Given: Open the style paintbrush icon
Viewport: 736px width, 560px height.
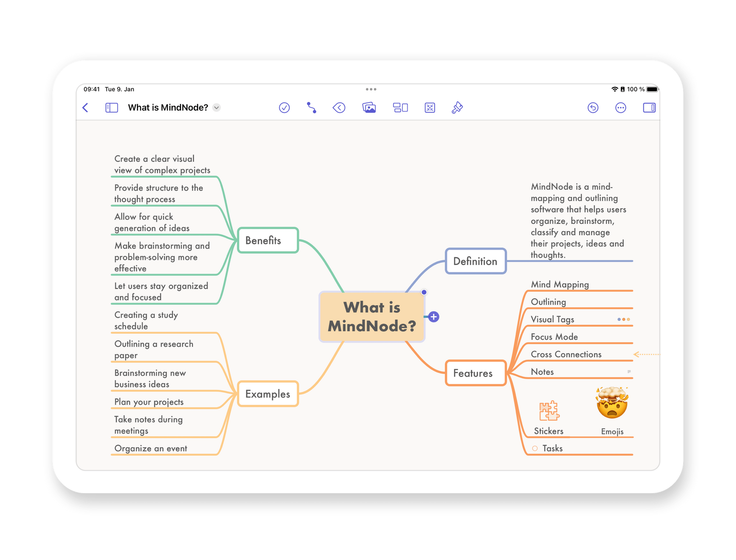Looking at the screenshot, I should pyautogui.click(x=457, y=108).
